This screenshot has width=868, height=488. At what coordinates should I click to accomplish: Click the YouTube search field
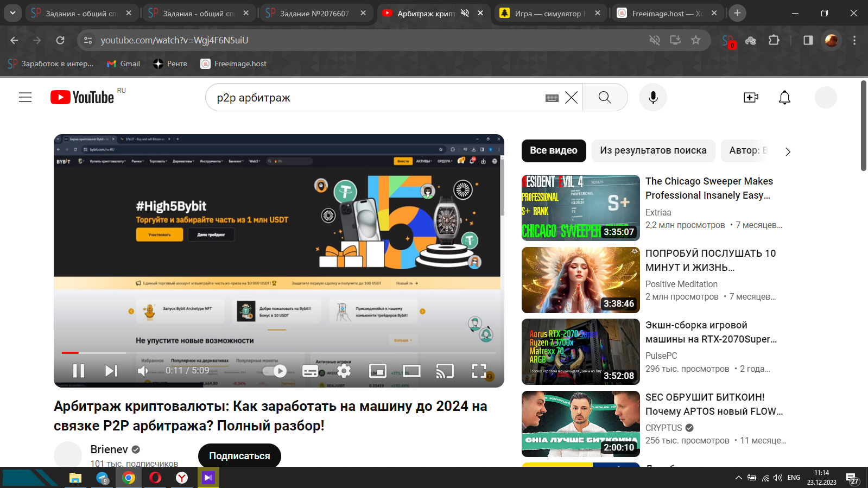click(x=375, y=98)
